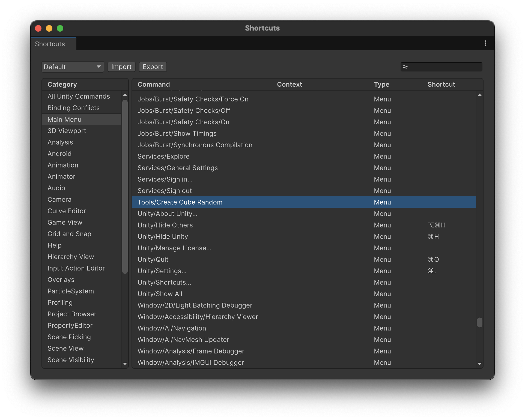Click the search magnifier icon
The width and height of the screenshot is (525, 420).
pos(405,67)
